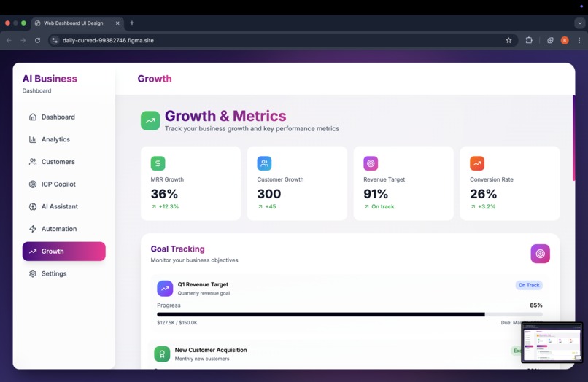Click the green dollar MRR Growth icon
588x382 pixels.
[158, 163]
